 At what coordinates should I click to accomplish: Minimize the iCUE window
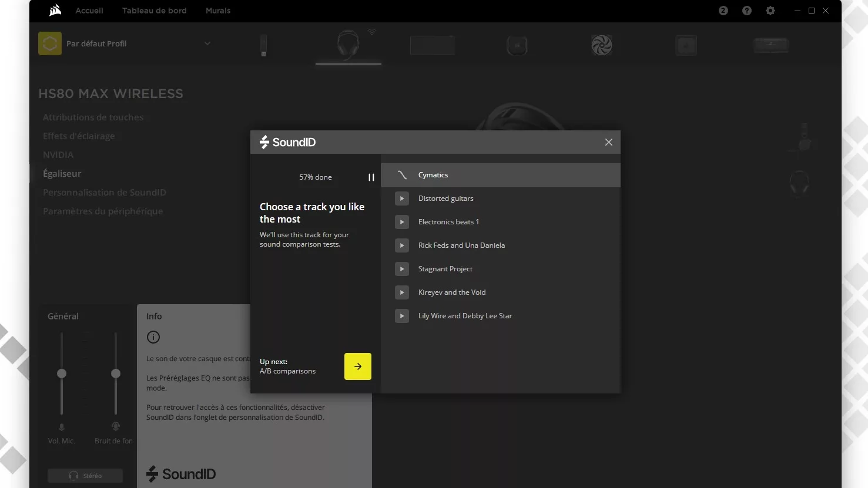point(797,11)
